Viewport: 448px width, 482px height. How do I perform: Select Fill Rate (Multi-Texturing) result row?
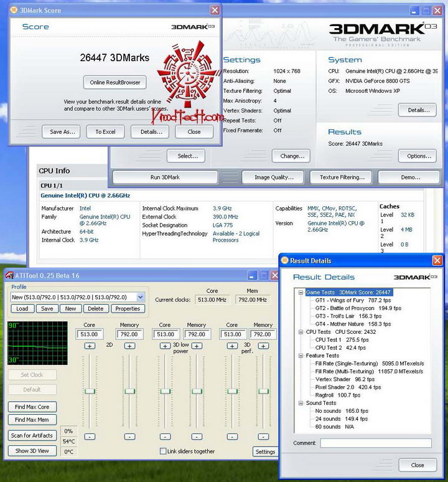point(369,371)
